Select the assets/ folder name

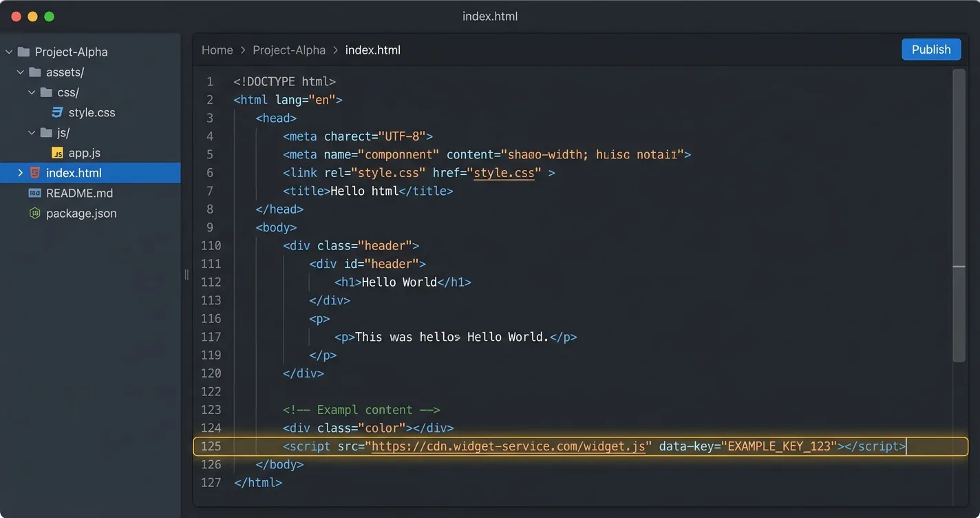[x=65, y=72]
